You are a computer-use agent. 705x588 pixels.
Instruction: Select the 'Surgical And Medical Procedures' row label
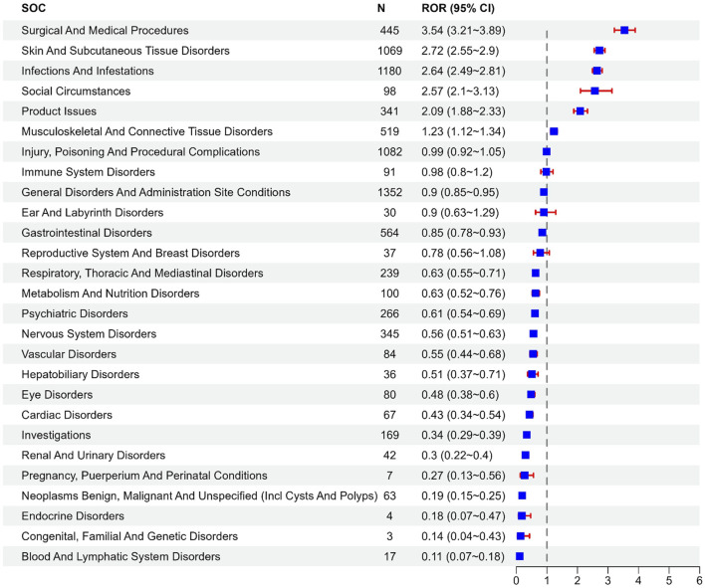(x=105, y=31)
